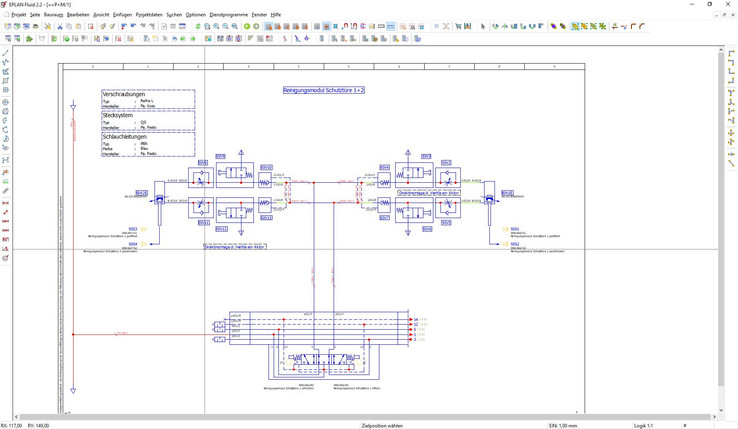Click the Undo arrow icon
Viewport: 738px width, 429px height.
pyautogui.click(x=133, y=26)
